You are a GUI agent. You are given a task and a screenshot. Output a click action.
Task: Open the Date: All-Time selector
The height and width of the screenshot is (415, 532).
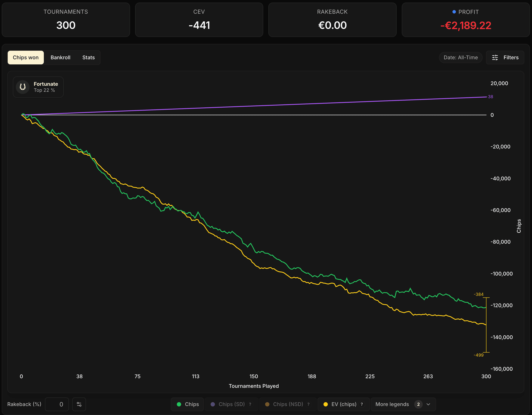tap(460, 58)
